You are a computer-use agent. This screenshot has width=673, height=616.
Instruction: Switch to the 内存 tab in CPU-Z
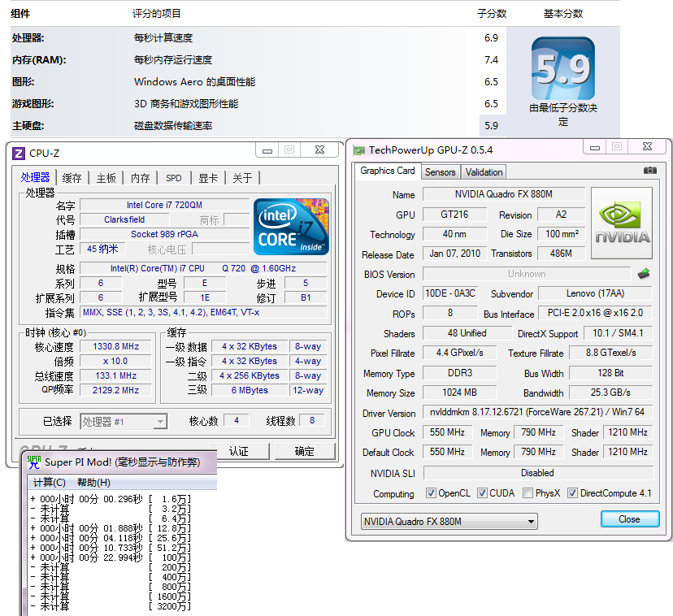click(141, 178)
